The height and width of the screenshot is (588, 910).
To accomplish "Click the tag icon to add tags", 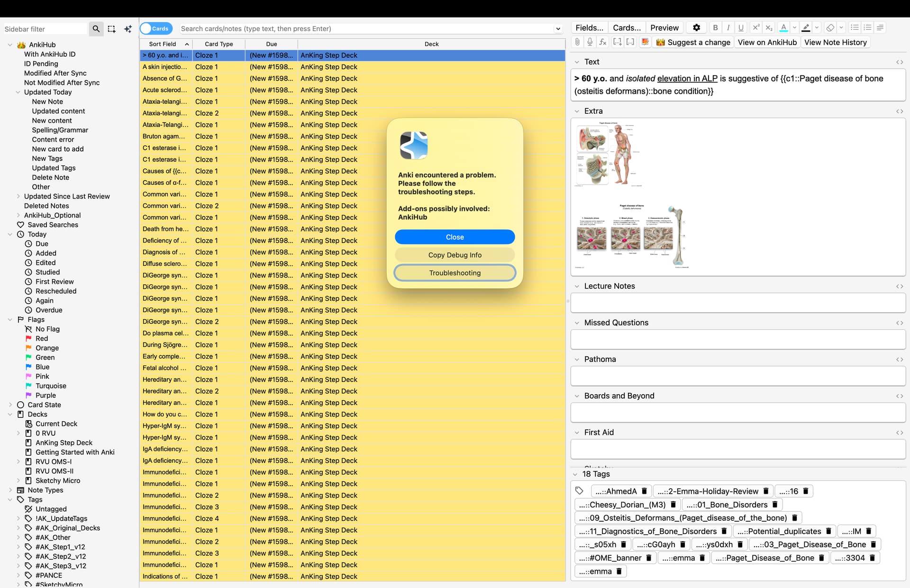I will click(x=579, y=491).
